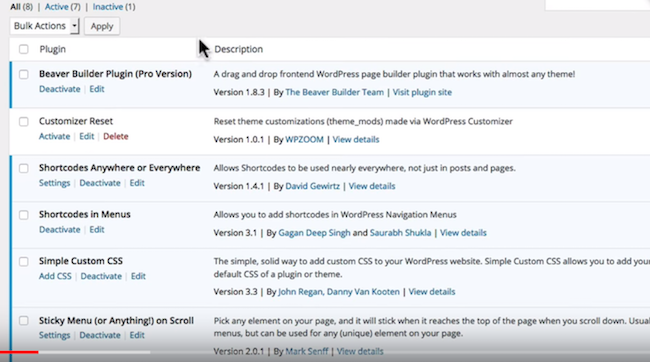The width and height of the screenshot is (650, 362).
Task: Delete the Customizer Reset plugin
Action: pyautogui.click(x=116, y=136)
